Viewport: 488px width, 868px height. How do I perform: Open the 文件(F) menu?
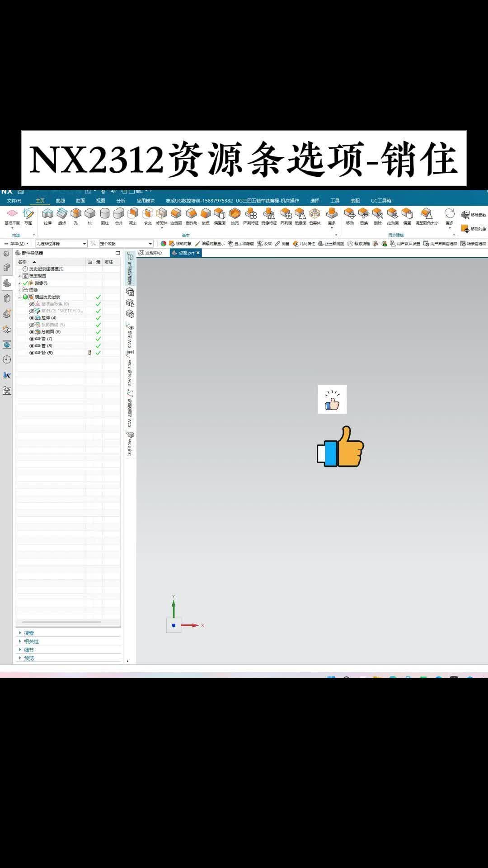tap(14, 201)
